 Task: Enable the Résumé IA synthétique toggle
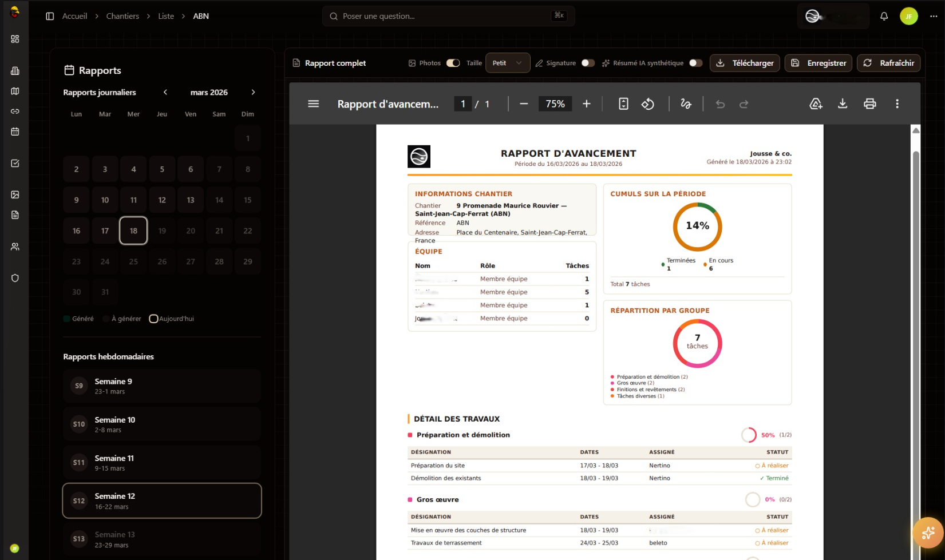pos(695,63)
